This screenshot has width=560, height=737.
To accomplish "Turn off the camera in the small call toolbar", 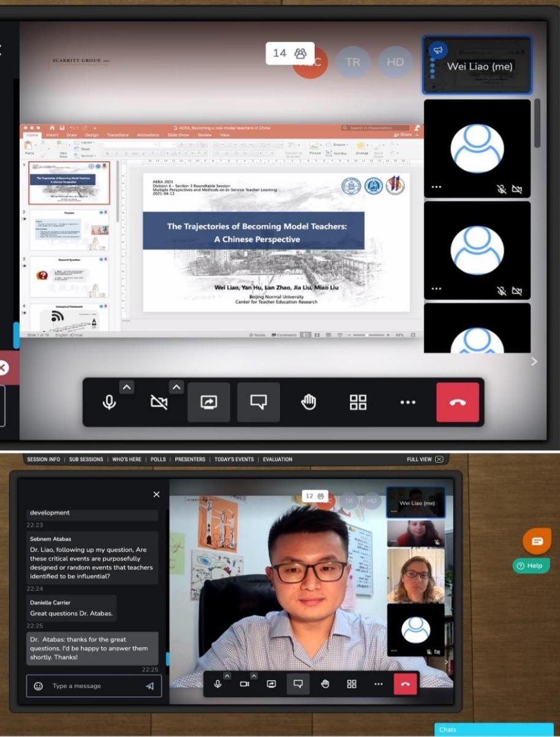I will tap(244, 684).
